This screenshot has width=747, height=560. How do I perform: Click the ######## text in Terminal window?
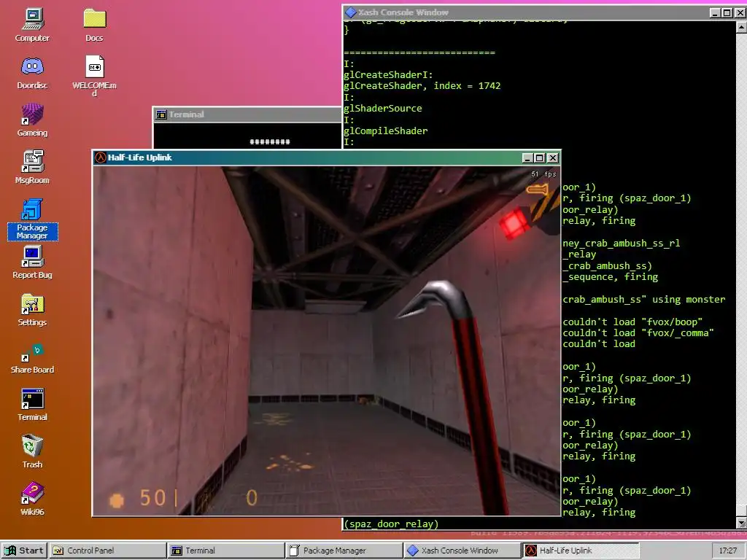270,142
